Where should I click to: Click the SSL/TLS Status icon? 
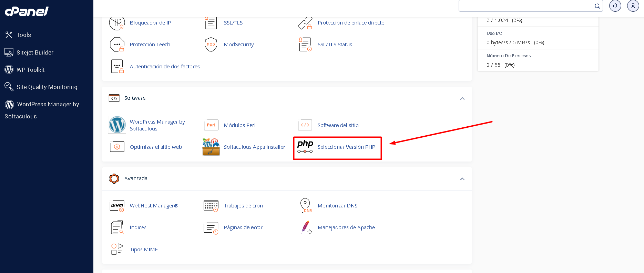click(x=305, y=45)
